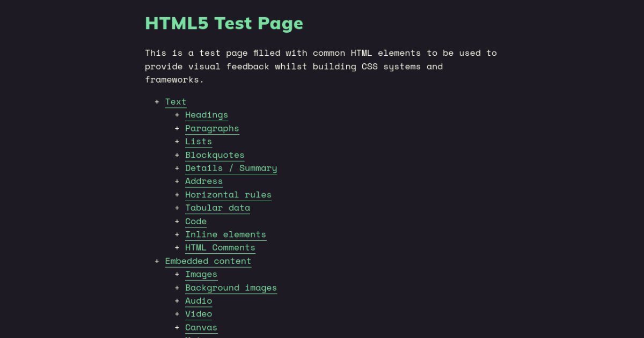Click the Horizontal rules link
The width and height of the screenshot is (644, 338).
coord(228,195)
